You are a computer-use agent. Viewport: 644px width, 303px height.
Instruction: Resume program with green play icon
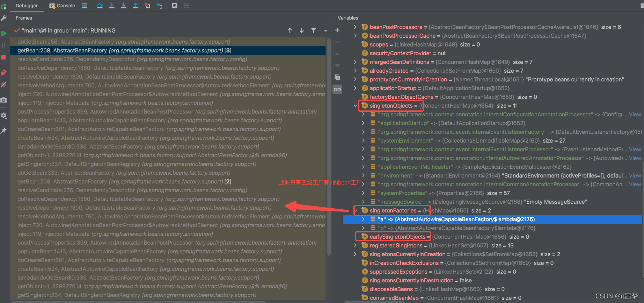pyautogui.click(x=4, y=33)
